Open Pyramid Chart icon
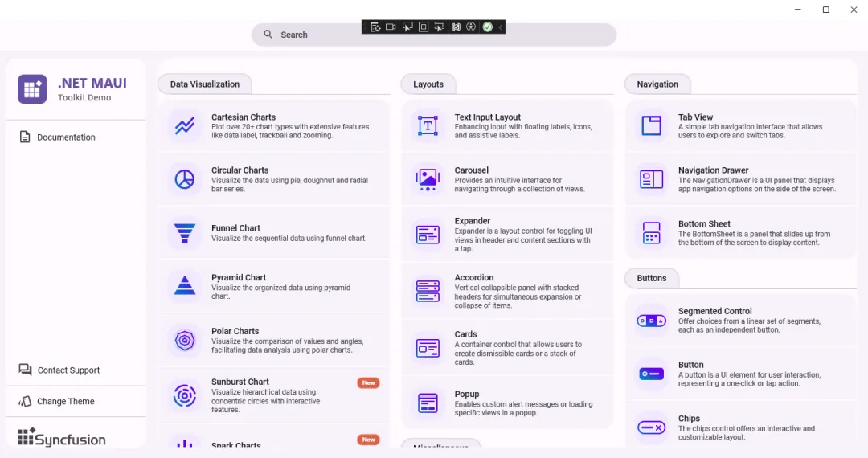This screenshot has height=458, width=868. [x=184, y=286]
